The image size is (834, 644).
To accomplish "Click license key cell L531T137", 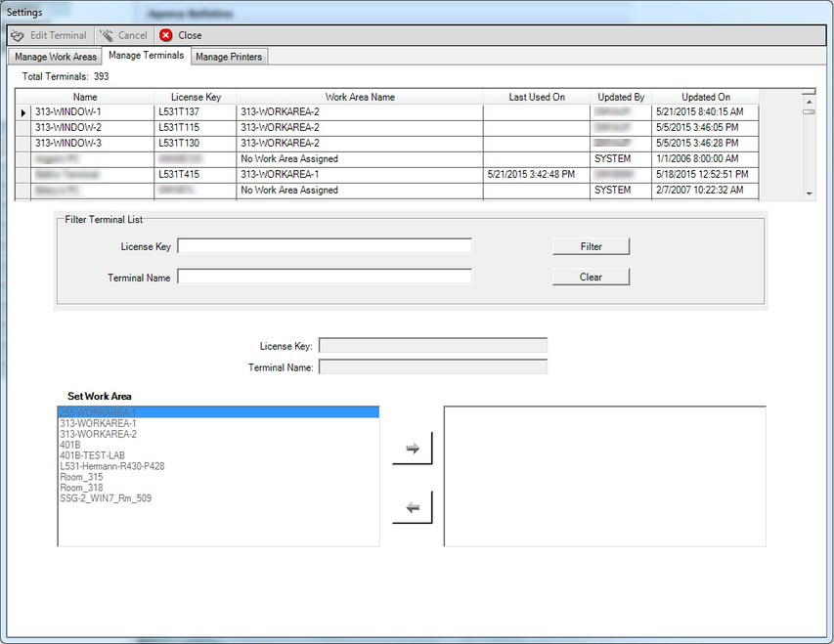I will [196, 112].
